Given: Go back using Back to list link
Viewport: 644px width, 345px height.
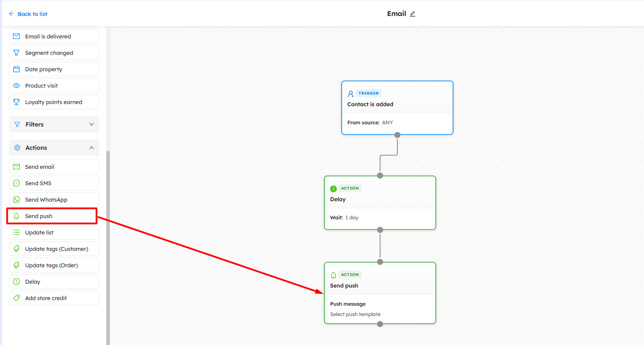Looking at the screenshot, I should pos(28,14).
